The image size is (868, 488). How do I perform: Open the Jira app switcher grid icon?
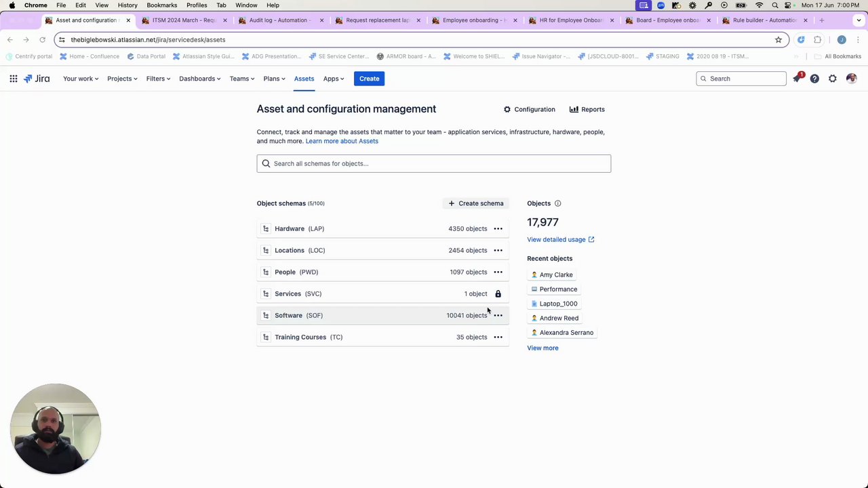pos(14,79)
